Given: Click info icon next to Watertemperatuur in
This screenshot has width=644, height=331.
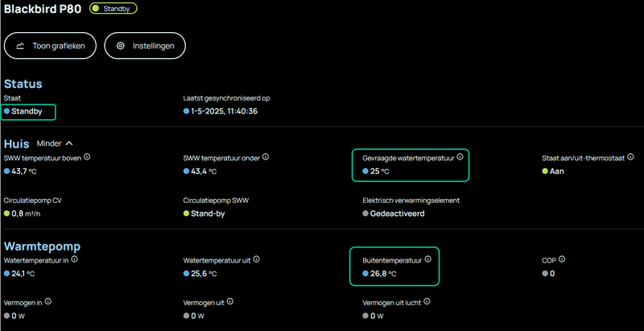Looking at the screenshot, I should click(x=74, y=259).
